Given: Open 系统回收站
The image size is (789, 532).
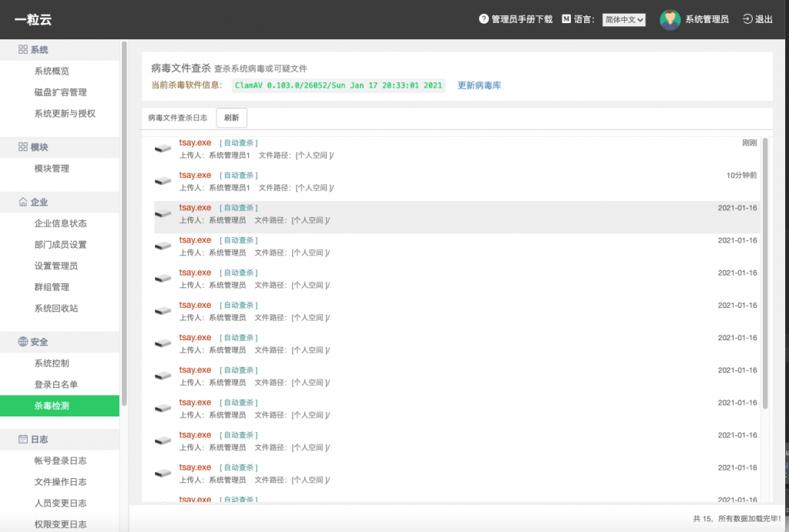Looking at the screenshot, I should pyautogui.click(x=55, y=308).
